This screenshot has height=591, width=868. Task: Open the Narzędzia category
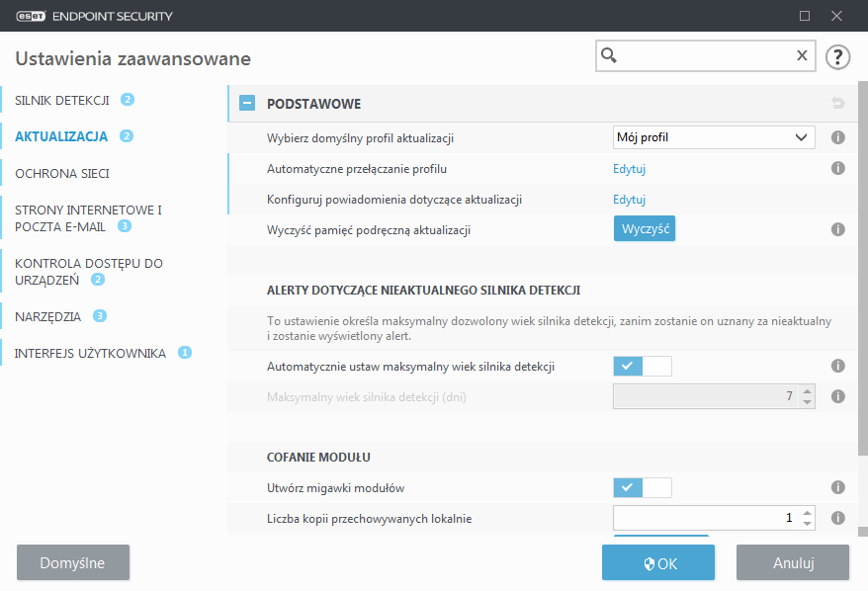click(x=47, y=316)
